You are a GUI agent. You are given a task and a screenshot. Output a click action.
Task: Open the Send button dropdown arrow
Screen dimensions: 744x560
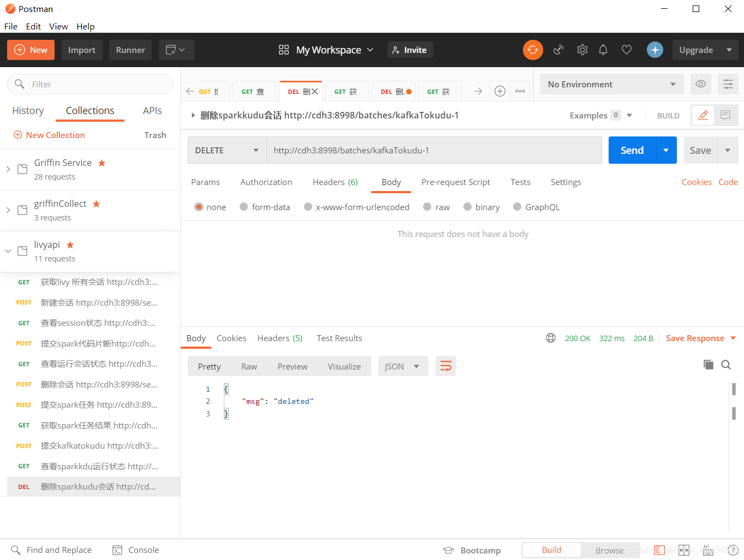tap(666, 150)
